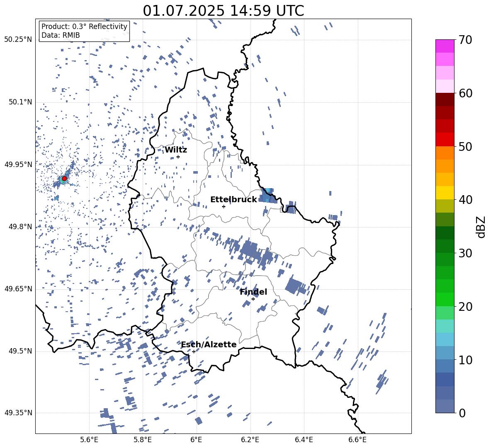Viewport: 491px width, 448px height.
Task: Click the Data: RMIB text
Action: tap(61, 35)
